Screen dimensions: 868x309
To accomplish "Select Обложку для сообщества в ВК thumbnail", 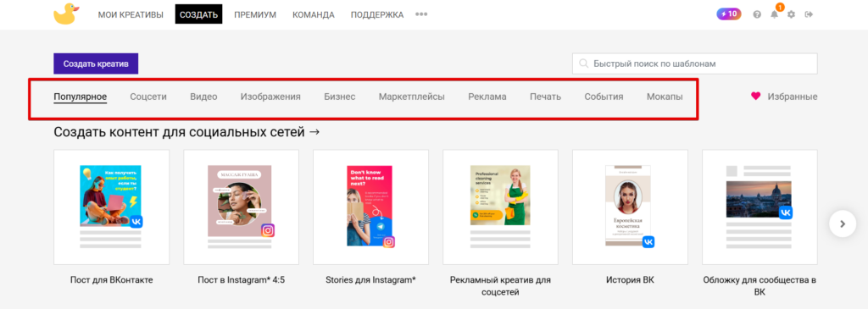I will click(759, 207).
